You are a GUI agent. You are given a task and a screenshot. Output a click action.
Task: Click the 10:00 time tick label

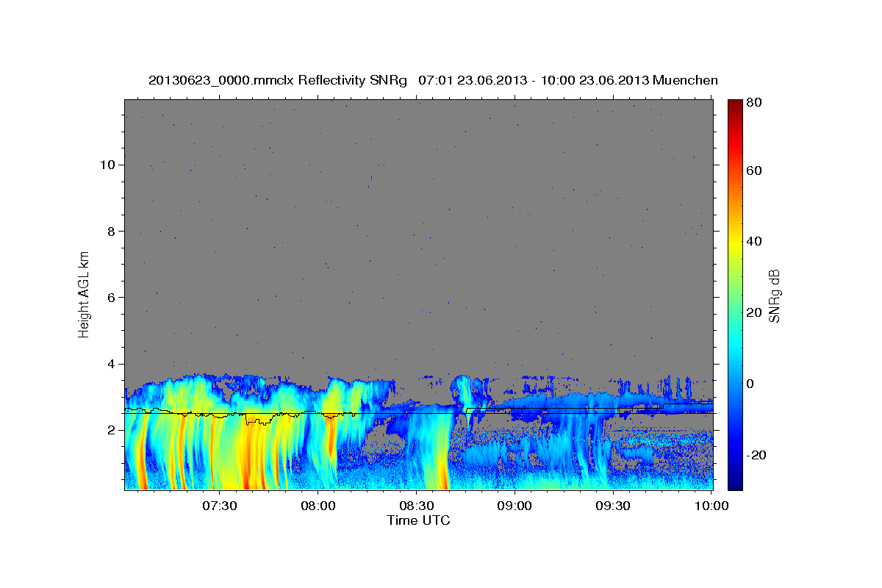pyautogui.click(x=711, y=506)
